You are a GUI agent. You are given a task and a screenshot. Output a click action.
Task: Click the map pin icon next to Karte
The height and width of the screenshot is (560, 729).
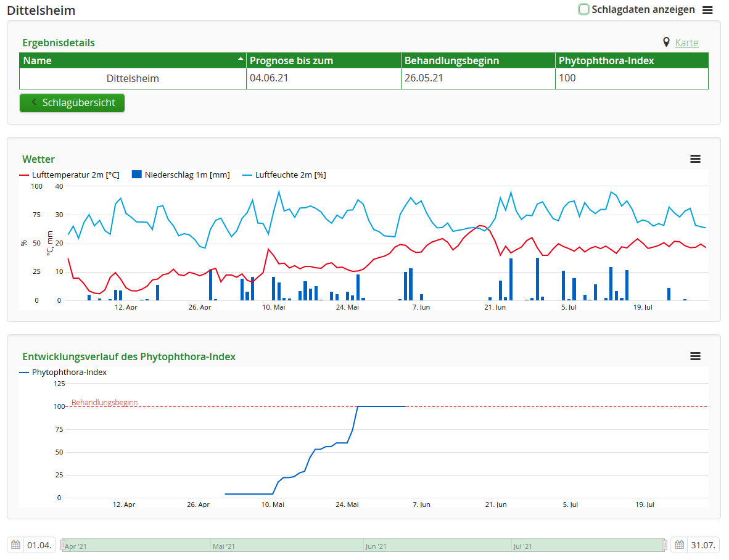pyautogui.click(x=666, y=43)
